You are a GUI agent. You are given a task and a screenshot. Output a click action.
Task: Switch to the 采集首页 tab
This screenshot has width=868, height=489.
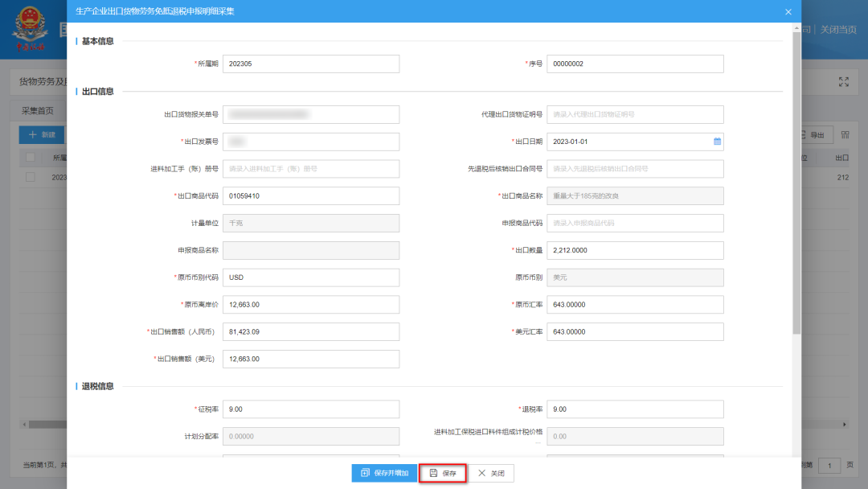[38, 110]
